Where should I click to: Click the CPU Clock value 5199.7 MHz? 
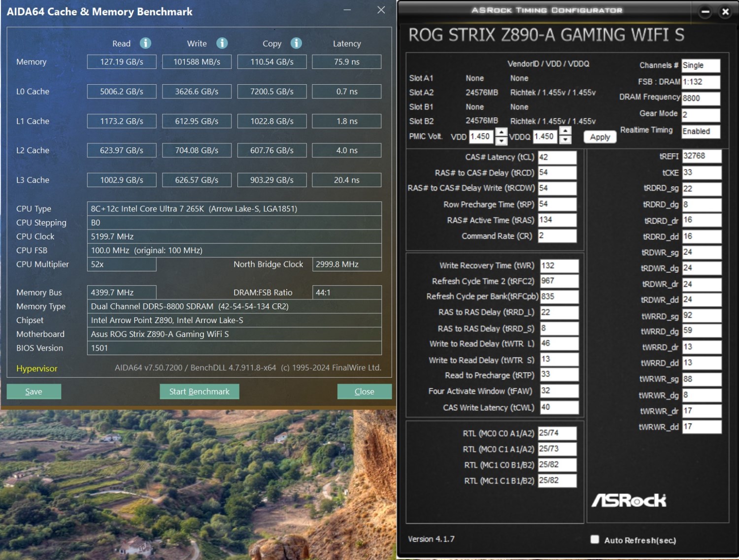pyautogui.click(x=234, y=236)
